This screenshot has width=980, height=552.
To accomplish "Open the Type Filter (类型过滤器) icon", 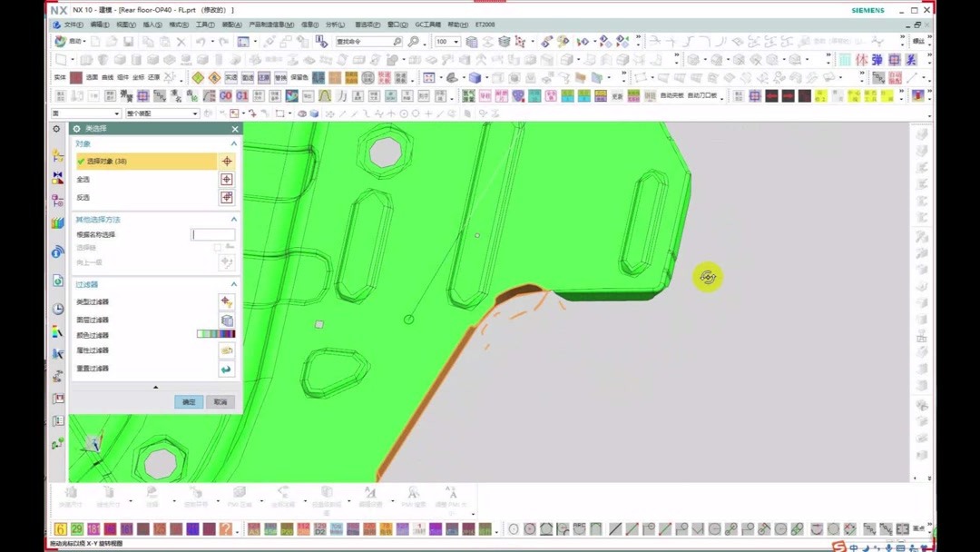I will pyautogui.click(x=227, y=301).
